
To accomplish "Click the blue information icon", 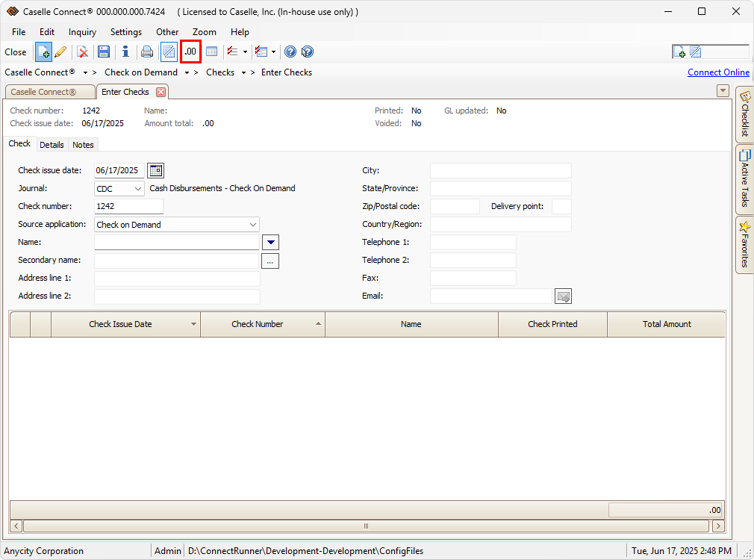I will coord(125,52).
